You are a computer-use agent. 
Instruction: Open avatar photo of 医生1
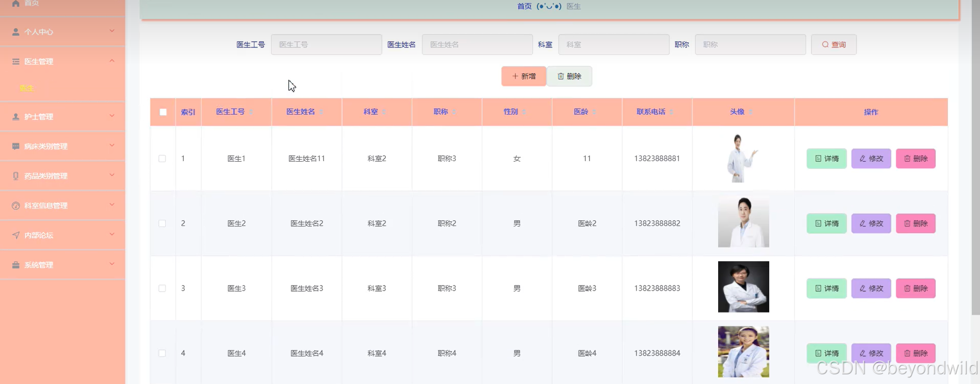743,158
